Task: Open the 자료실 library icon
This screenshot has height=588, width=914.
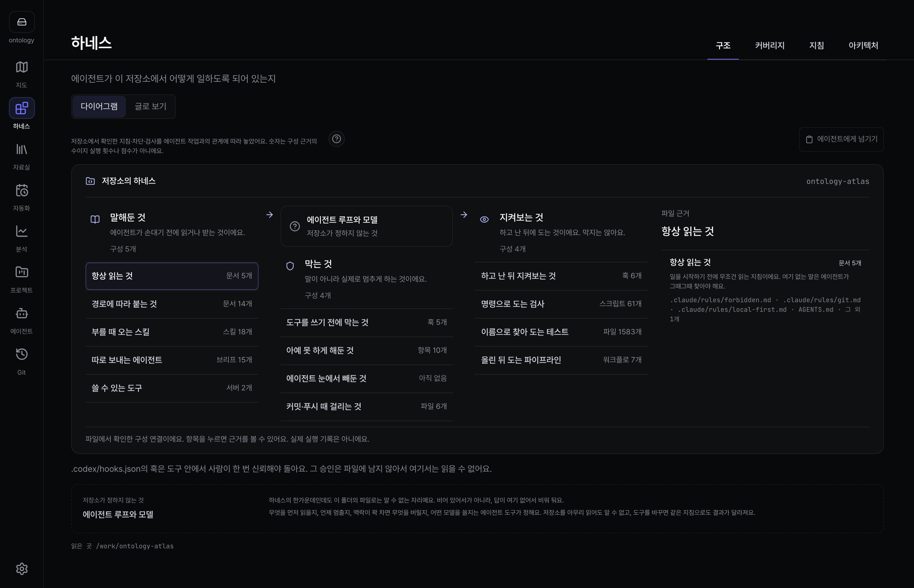Action: pyautogui.click(x=22, y=149)
